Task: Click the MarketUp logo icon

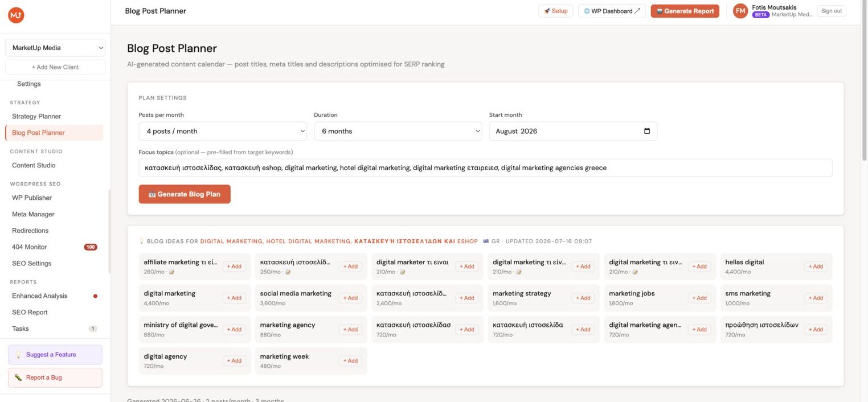Action: click(16, 15)
